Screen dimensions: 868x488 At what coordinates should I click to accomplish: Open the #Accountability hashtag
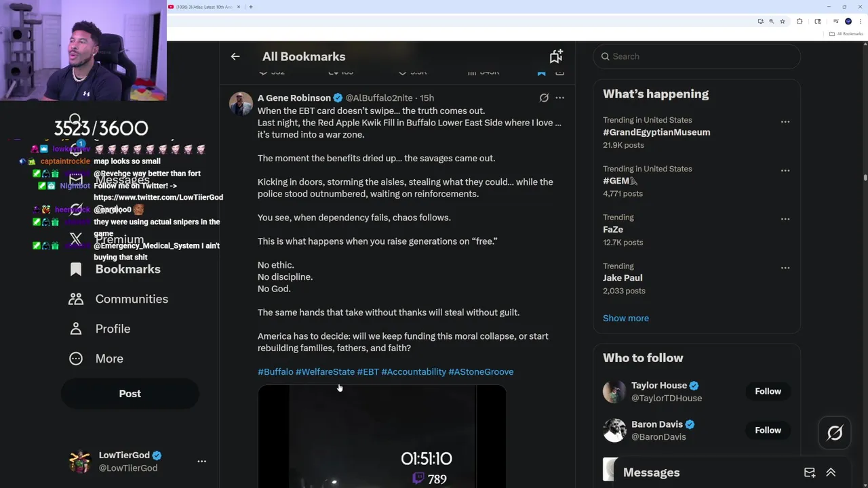pos(414,371)
